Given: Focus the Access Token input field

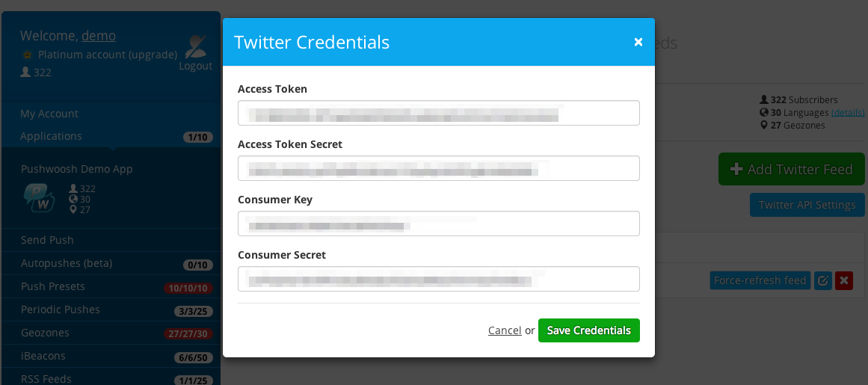Looking at the screenshot, I should point(438,113).
